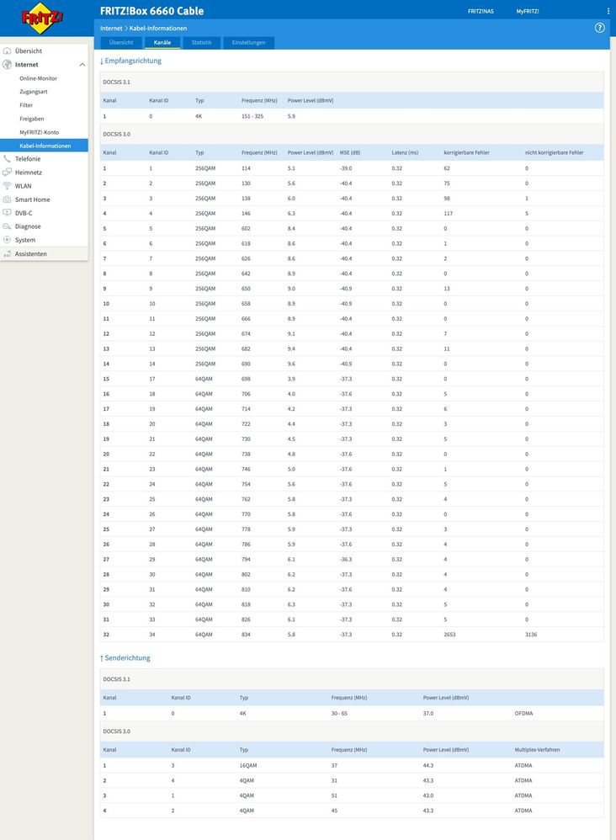
Task: Click the 30 - 65 frequency cell
Action: (339, 714)
